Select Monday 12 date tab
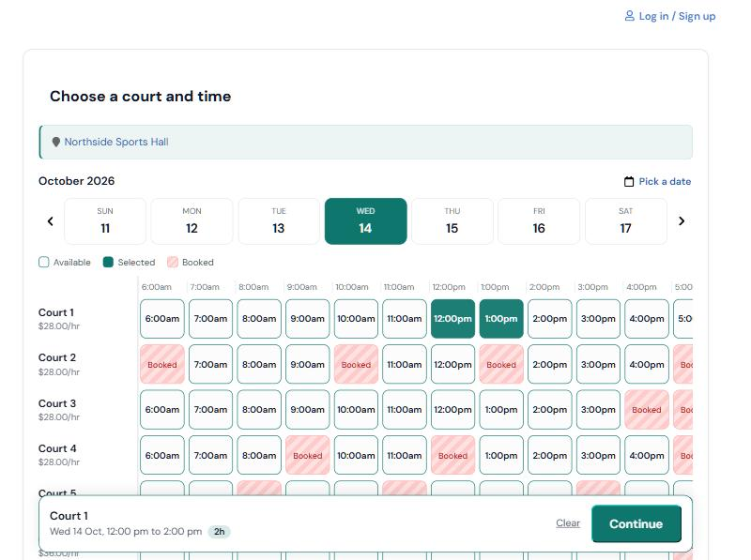 coord(192,221)
